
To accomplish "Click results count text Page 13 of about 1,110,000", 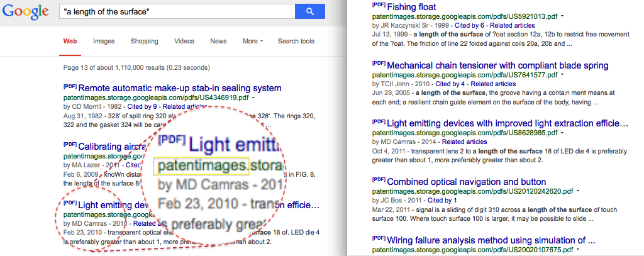I will pos(136,67).
